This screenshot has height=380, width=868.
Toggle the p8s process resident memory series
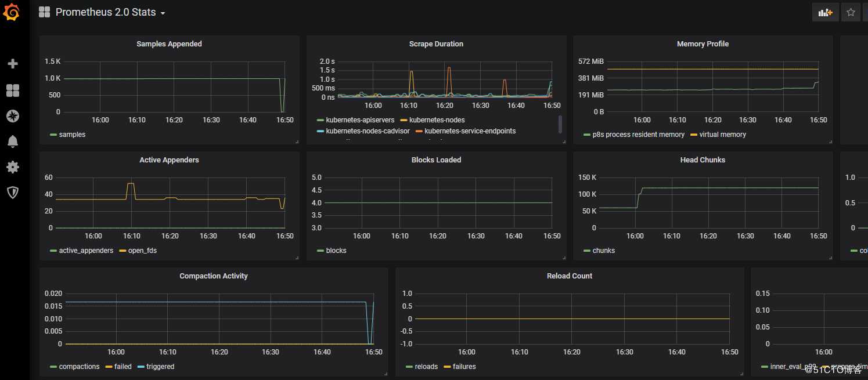tap(638, 135)
